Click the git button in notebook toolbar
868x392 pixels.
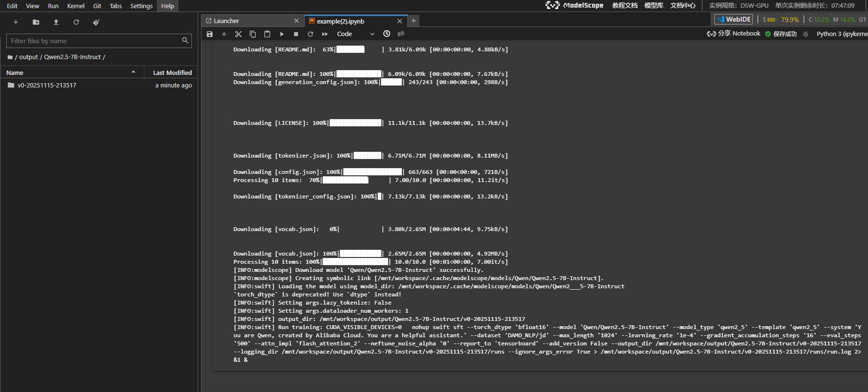click(401, 34)
